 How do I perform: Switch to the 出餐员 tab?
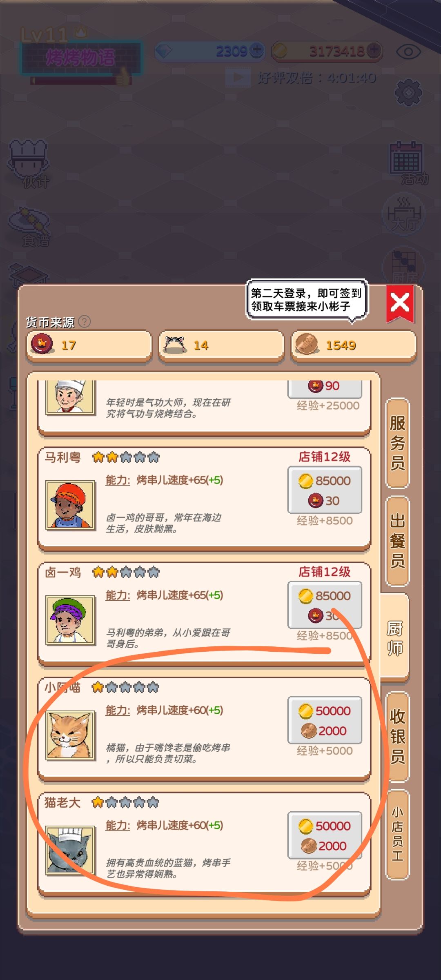(x=397, y=541)
